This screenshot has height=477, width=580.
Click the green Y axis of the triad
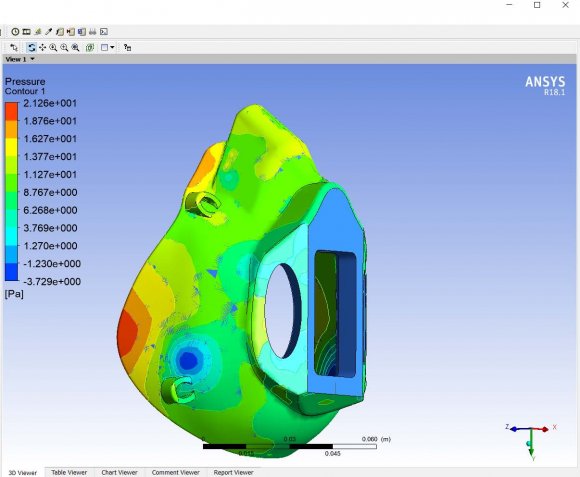pyautogui.click(x=531, y=442)
